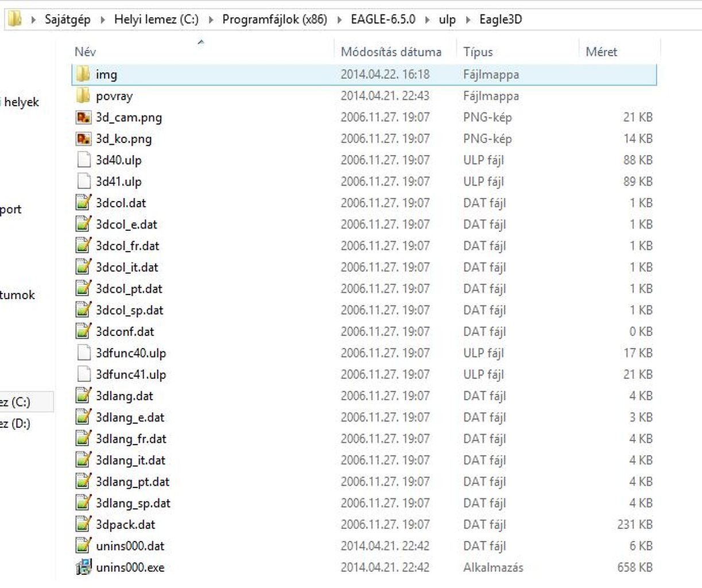Select the 3dfunc41.ulp file name
Screen dimensions: 702x588
pos(131,374)
